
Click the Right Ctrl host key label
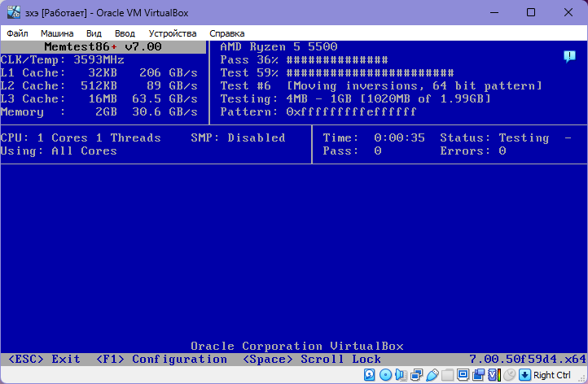(x=552, y=375)
